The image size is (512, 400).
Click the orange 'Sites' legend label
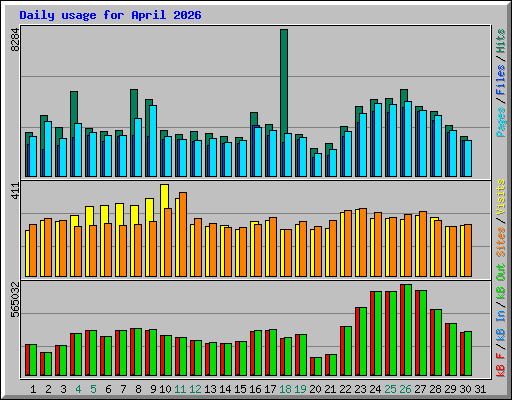tap(501, 242)
